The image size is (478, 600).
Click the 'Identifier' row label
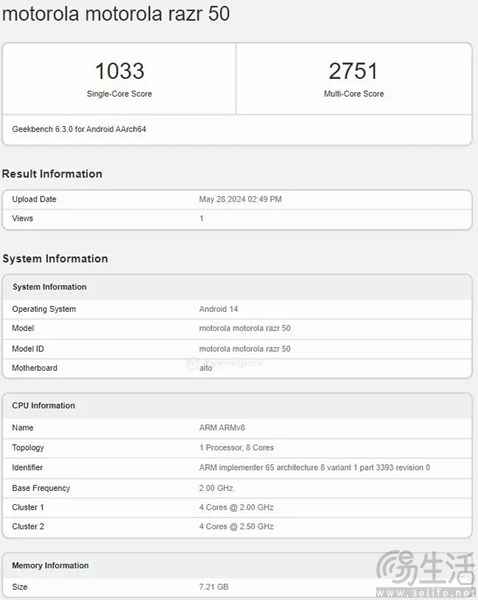click(x=27, y=467)
